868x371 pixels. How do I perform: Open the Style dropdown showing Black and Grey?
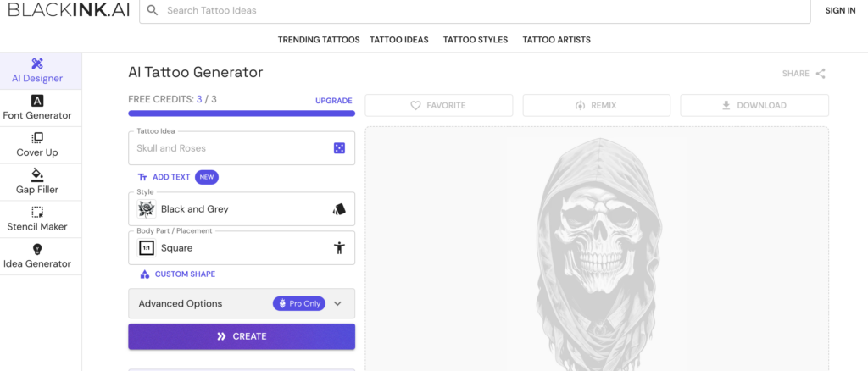242,208
